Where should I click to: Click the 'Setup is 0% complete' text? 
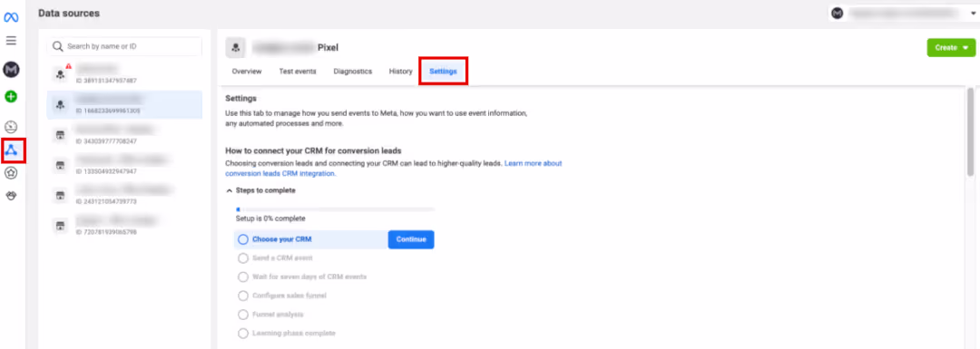coord(270,219)
